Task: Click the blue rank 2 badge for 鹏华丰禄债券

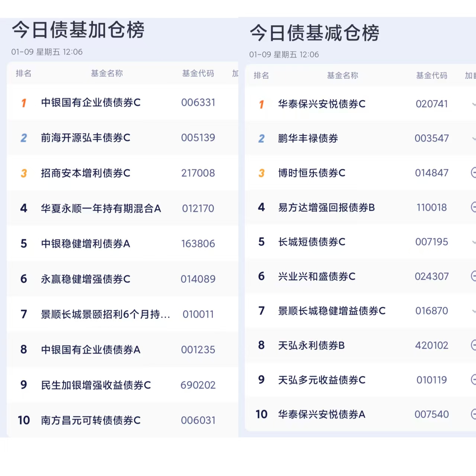Action: 261,138
